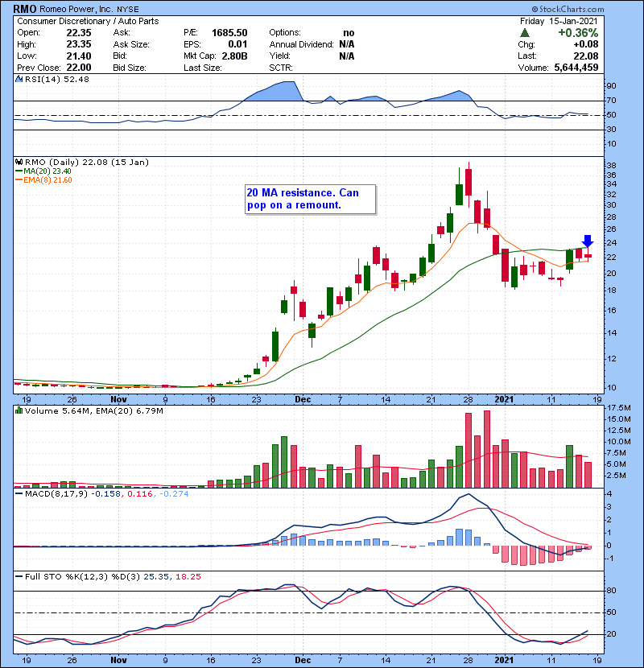644x668 pixels.
Task: Click the Mkt Cap value 2.80B
Action: (x=235, y=56)
